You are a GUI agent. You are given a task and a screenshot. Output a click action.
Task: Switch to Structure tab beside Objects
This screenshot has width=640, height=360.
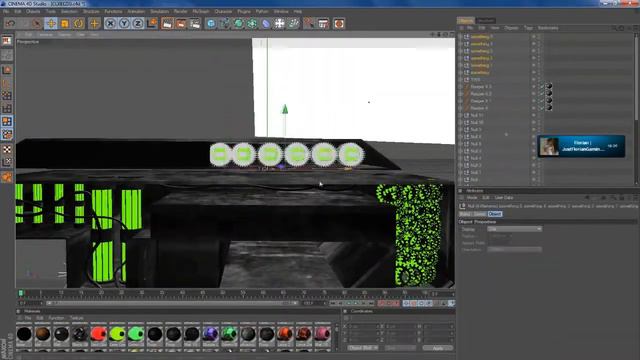coord(486,20)
